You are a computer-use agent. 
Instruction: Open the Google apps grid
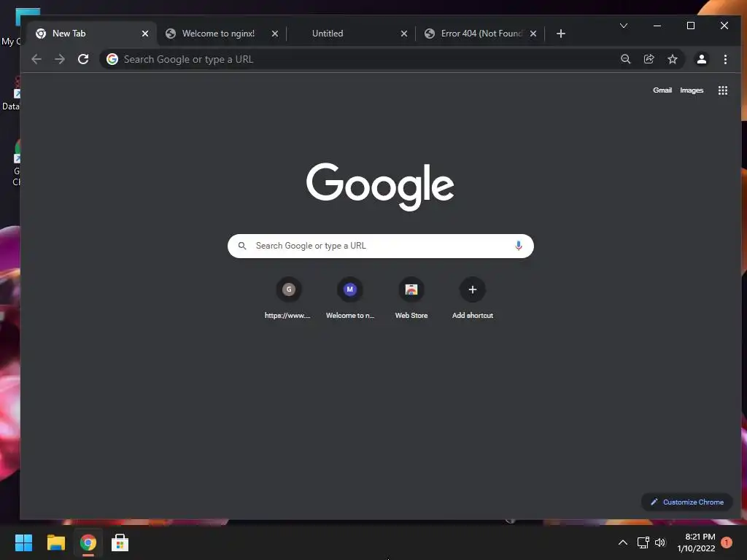click(723, 90)
